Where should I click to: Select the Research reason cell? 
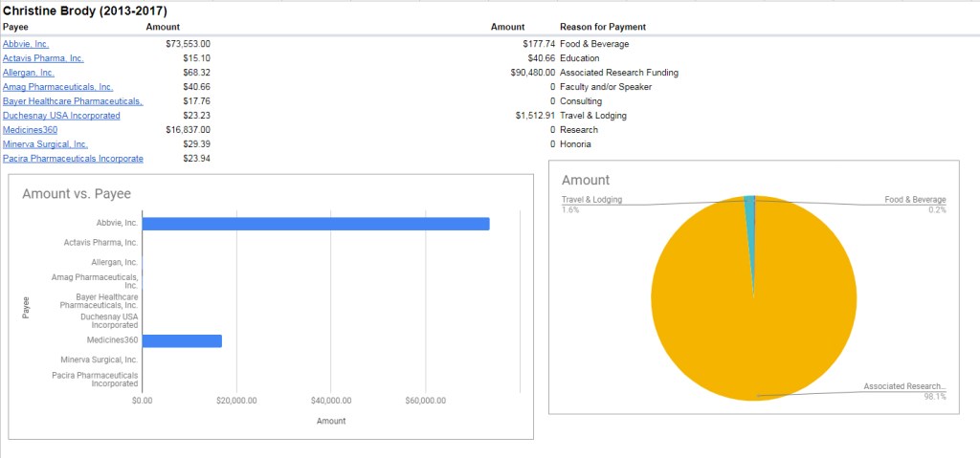point(579,131)
